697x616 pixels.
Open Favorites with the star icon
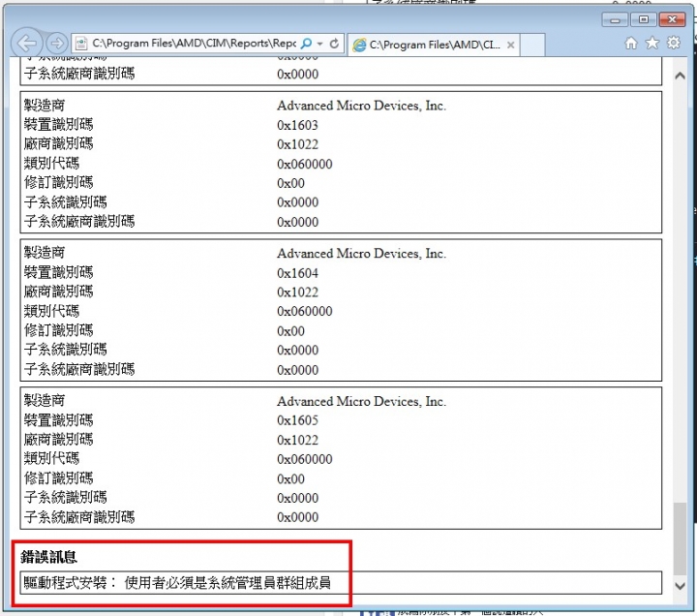click(x=652, y=43)
